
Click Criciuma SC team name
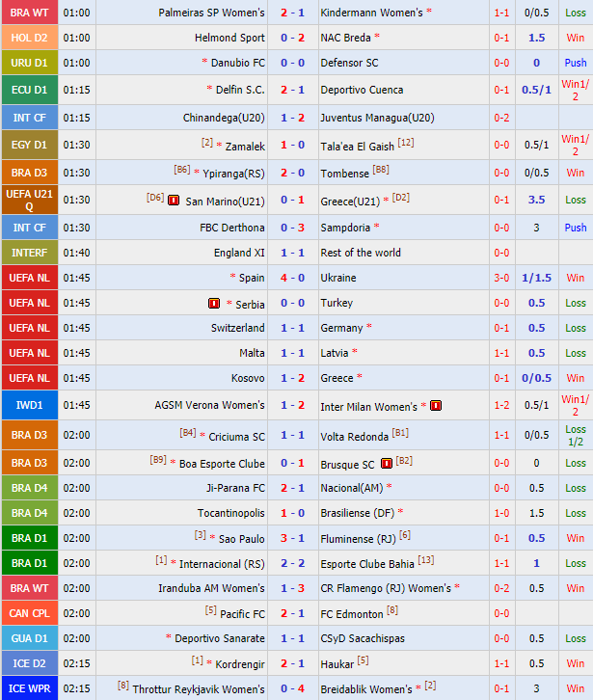[x=236, y=437]
